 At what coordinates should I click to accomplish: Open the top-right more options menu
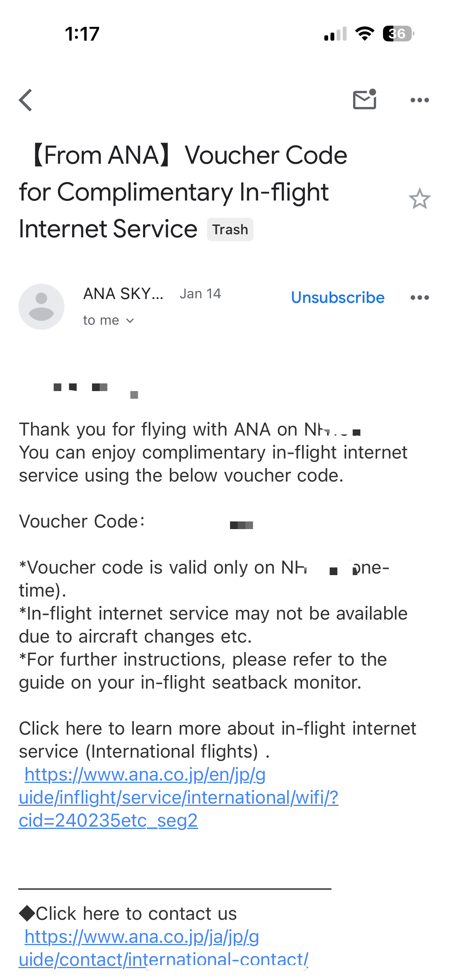coord(419,100)
